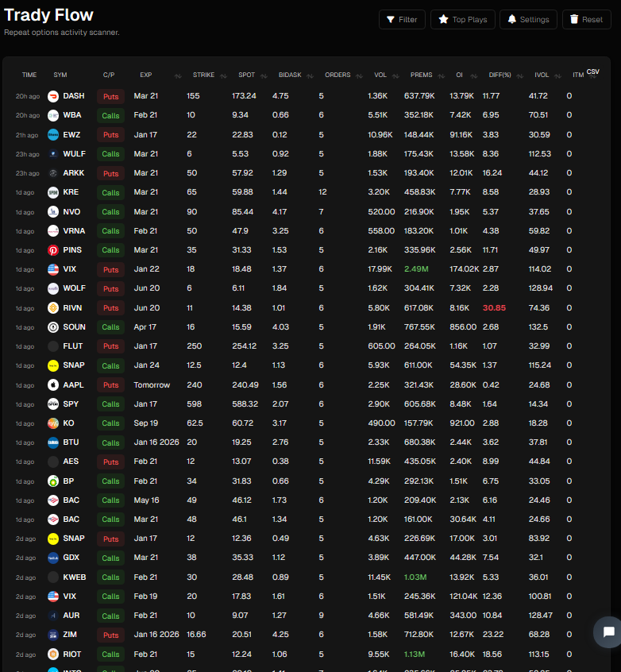Select the C/P column header

(109, 75)
